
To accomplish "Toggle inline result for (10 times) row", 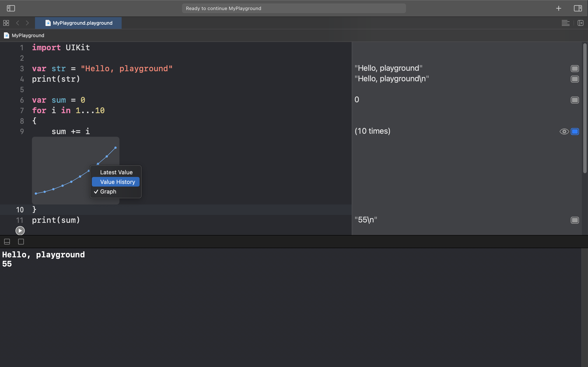I will (x=575, y=132).
